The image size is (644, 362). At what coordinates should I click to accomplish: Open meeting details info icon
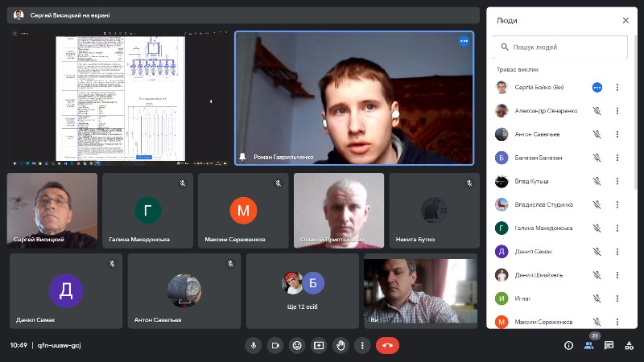click(568, 345)
